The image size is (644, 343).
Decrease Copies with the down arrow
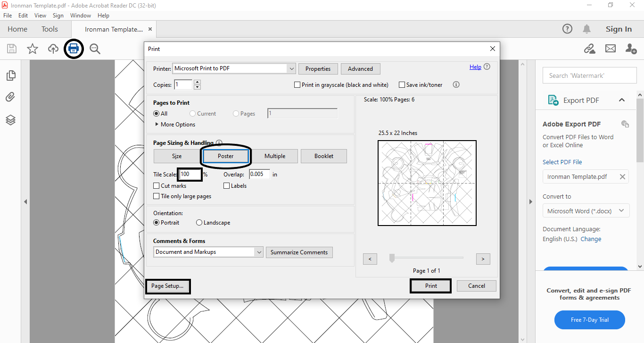click(197, 87)
